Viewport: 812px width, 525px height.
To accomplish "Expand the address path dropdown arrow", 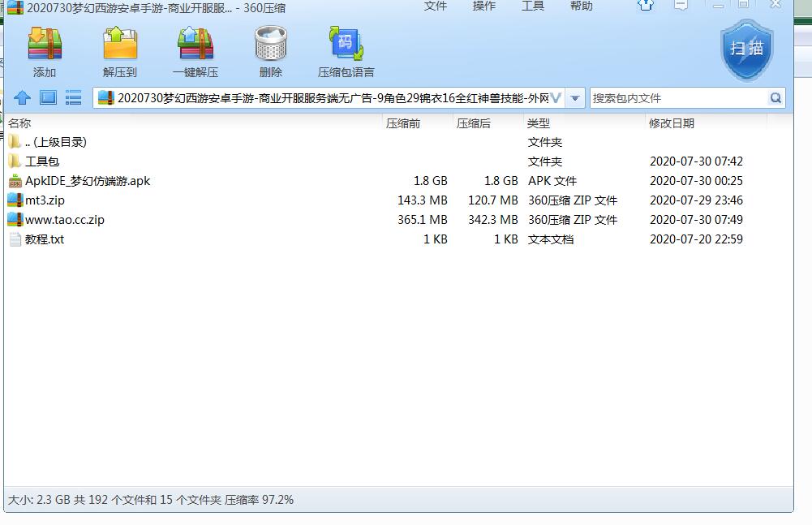I will click(x=575, y=98).
